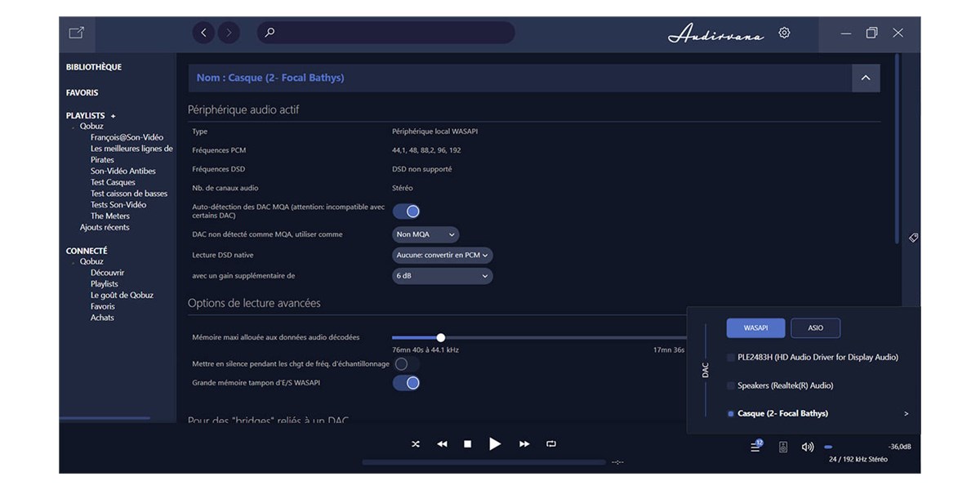Go back with the left arrow button
Image resolution: width=980 pixels, height=490 pixels.
coord(203,33)
